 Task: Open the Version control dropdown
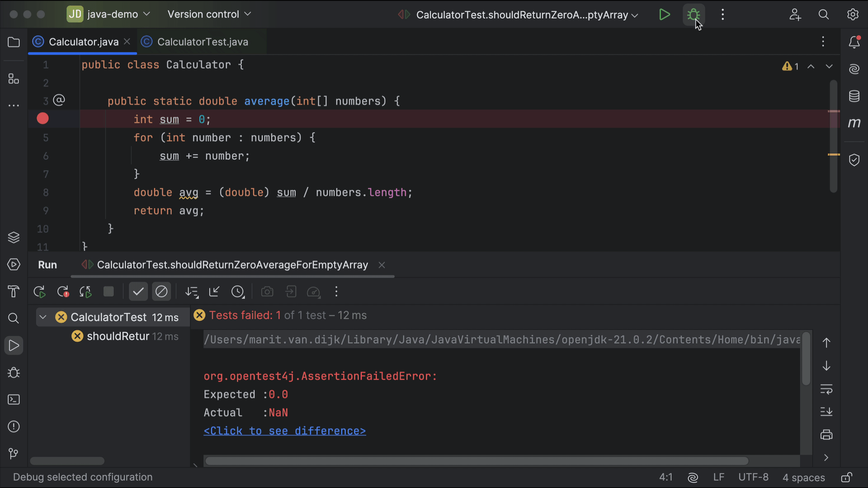[x=209, y=14]
